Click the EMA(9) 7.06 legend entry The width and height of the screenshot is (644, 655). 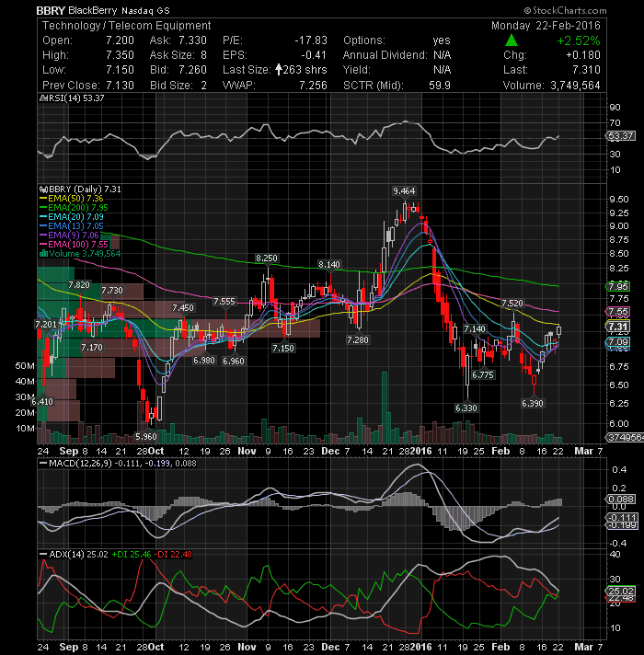coord(69,236)
